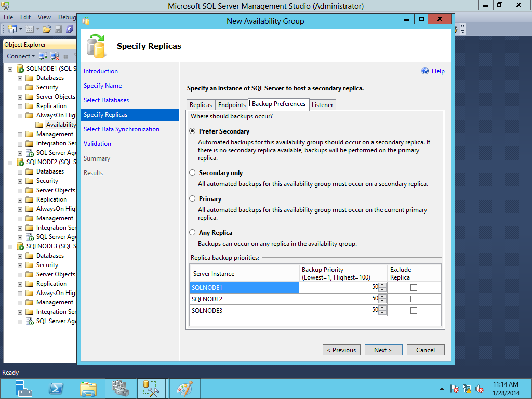Click the Connect Object Explorer icon

tap(43, 56)
